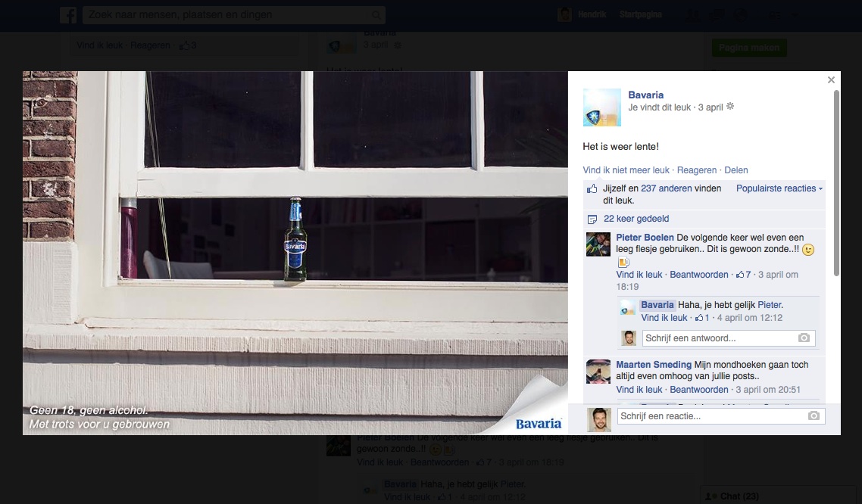Open Maarten Smeding's profile picture

click(598, 372)
